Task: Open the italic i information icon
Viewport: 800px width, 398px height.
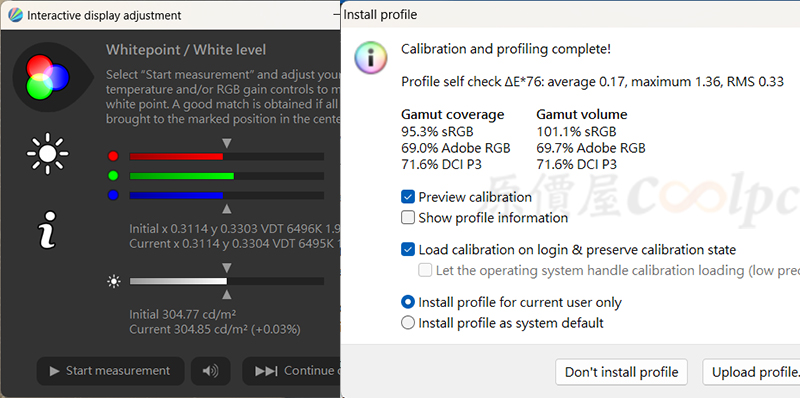Action: [47, 230]
